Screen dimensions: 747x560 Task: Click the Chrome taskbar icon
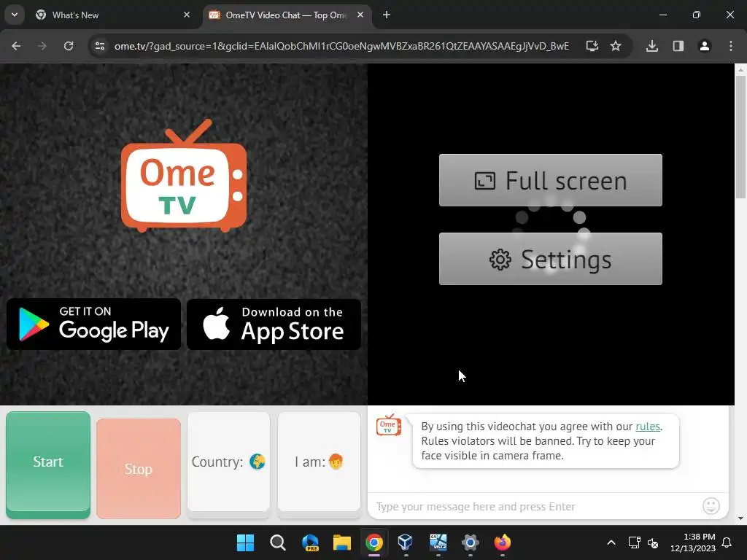[x=374, y=542]
